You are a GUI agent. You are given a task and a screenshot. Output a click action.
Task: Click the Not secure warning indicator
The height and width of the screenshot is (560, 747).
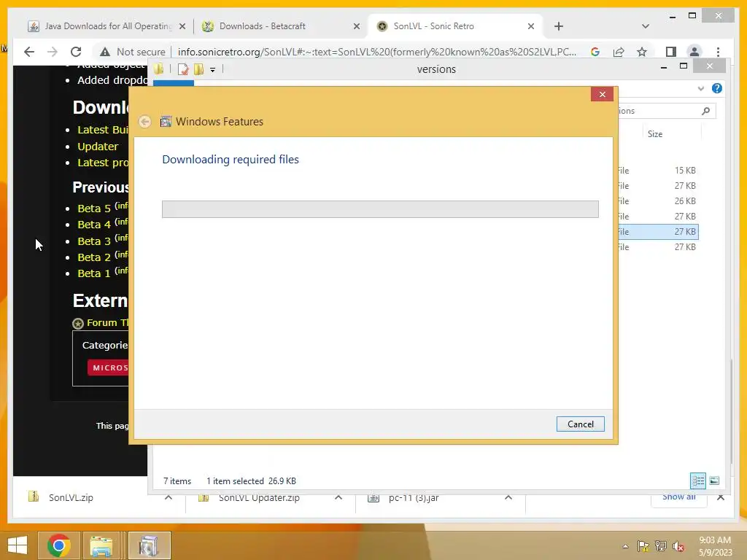pos(133,52)
